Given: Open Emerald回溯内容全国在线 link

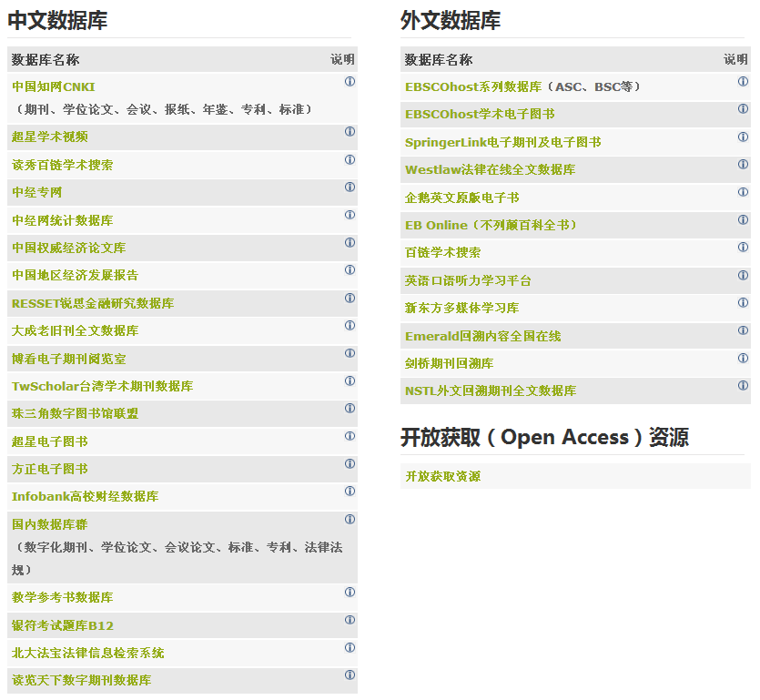Looking at the screenshot, I should [482, 336].
